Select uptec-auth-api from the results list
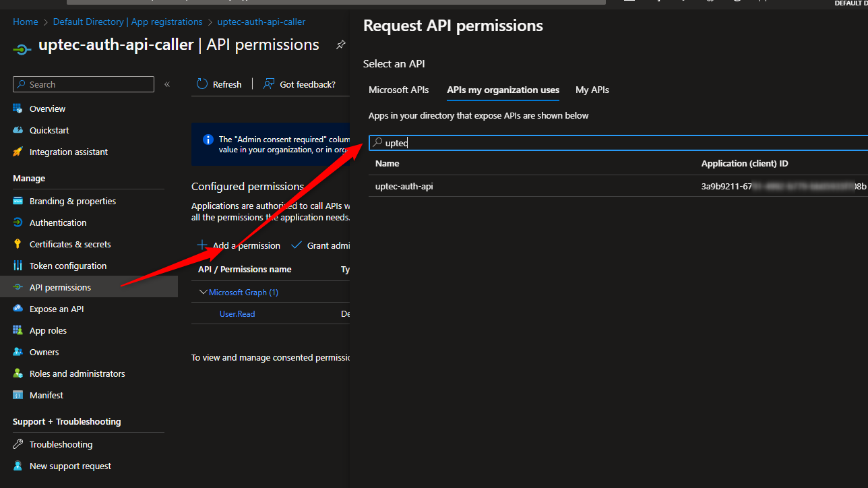This screenshot has height=488, width=868. tap(404, 186)
